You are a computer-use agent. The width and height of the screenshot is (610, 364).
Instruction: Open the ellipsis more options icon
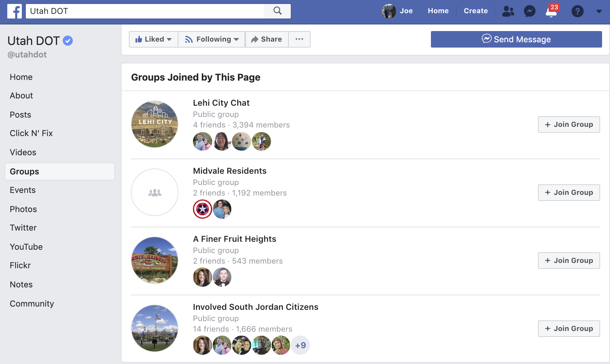coord(299,39)
